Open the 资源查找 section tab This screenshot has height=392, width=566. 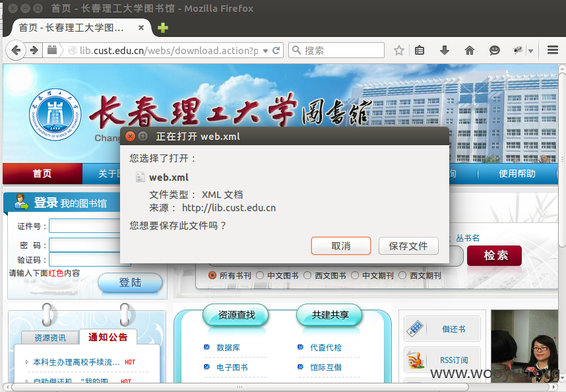[x=236, y=315]
